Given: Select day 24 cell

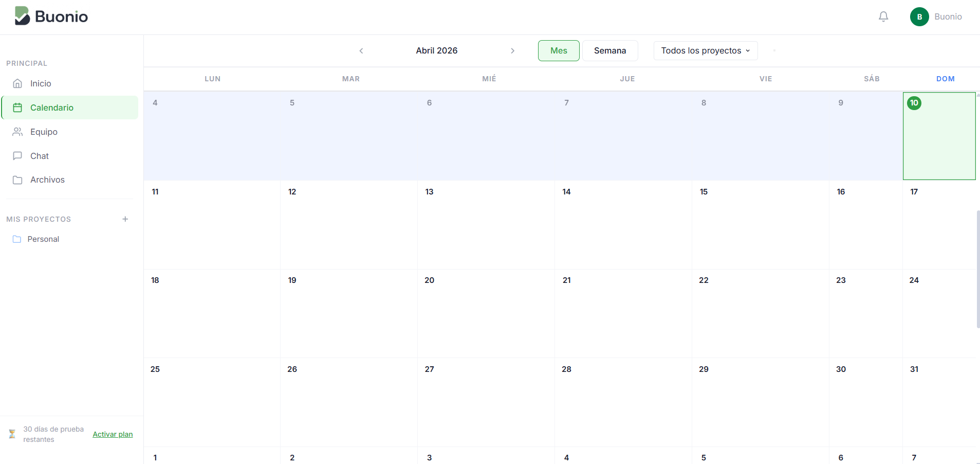Looking at the screenshot, I should pyautogui.click(x=939, y=314).
